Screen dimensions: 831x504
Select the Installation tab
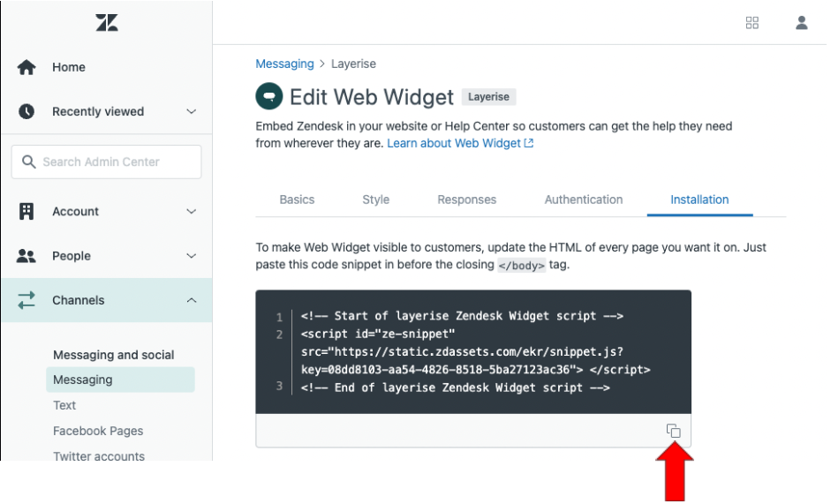pos(699,199)
